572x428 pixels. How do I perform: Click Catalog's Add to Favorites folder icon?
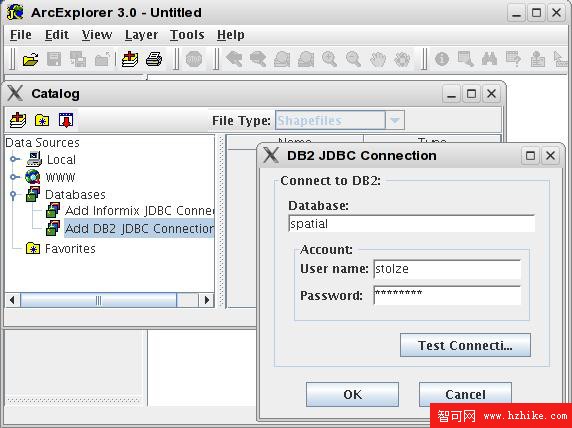tap(42, 120)
